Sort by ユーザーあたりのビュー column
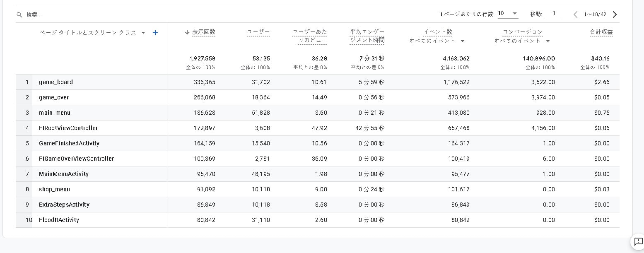Viewport: 644px width, 253px height. (x=309, y=36)
